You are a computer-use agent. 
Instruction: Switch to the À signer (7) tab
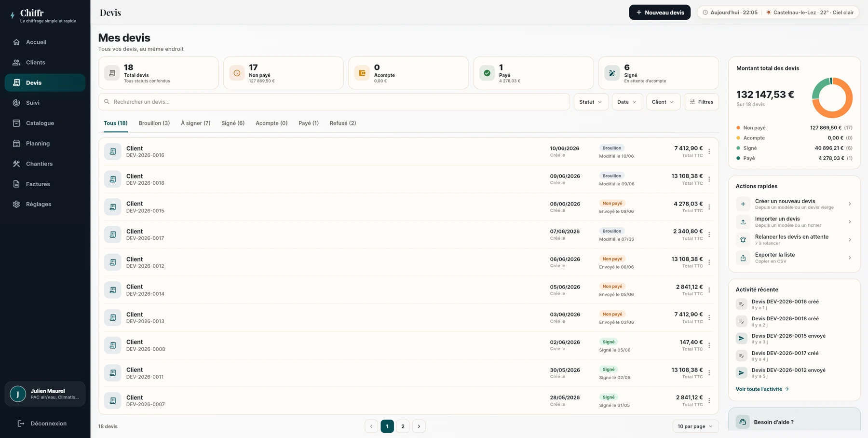[196, 123]
